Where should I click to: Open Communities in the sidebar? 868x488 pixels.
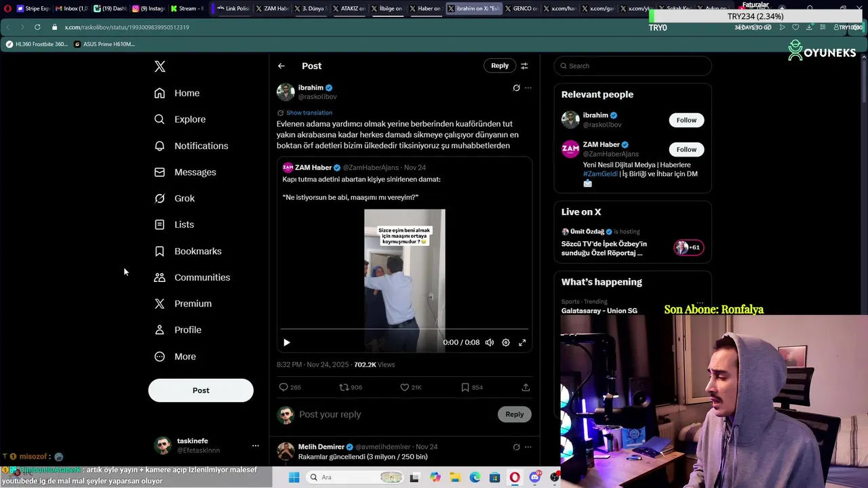tap(192, 277)
